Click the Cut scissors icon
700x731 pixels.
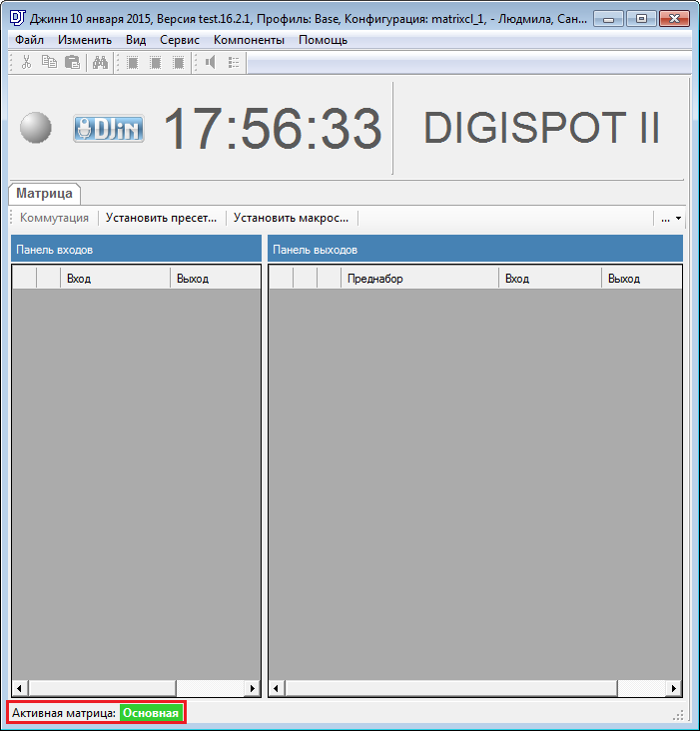pyautogui.click(x=27, y=63)
